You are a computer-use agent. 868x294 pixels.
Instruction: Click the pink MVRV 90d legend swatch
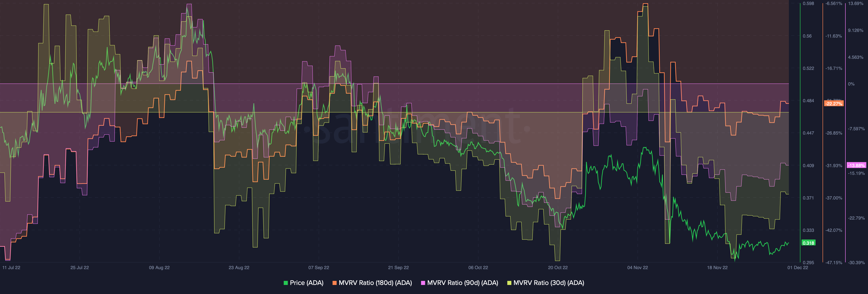point(423,283)
